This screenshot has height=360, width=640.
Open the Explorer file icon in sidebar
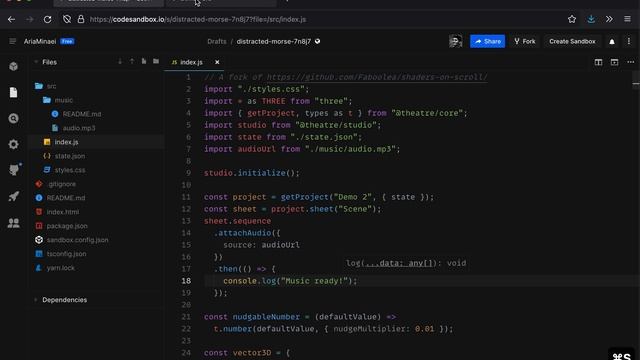13,92
